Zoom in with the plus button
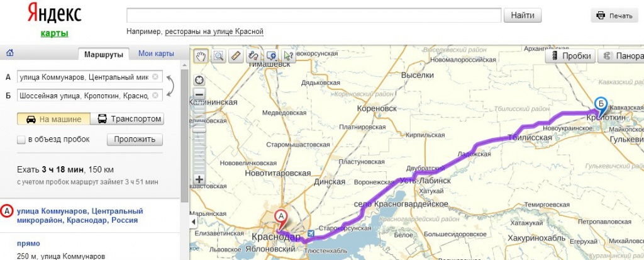644x260 pixels. point(199,179)
